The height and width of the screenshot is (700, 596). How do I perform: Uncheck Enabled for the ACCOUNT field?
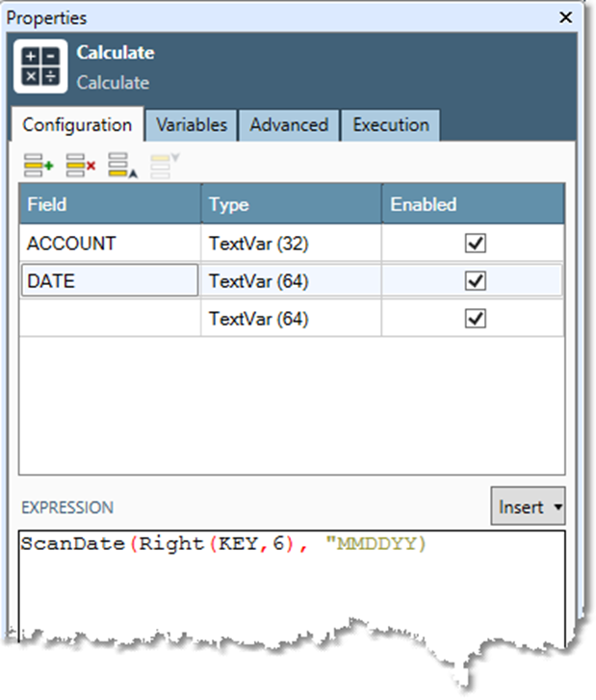474,244
